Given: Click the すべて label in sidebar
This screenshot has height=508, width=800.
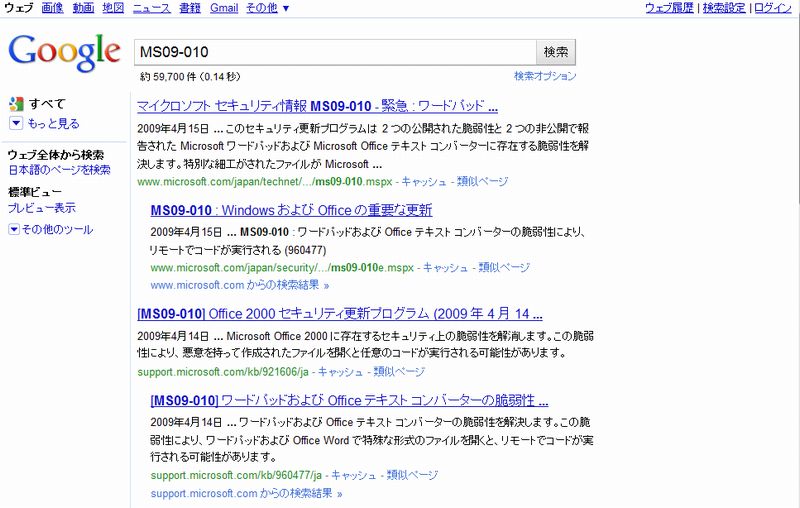Looking at the screenshot, I should pos(47,104).
